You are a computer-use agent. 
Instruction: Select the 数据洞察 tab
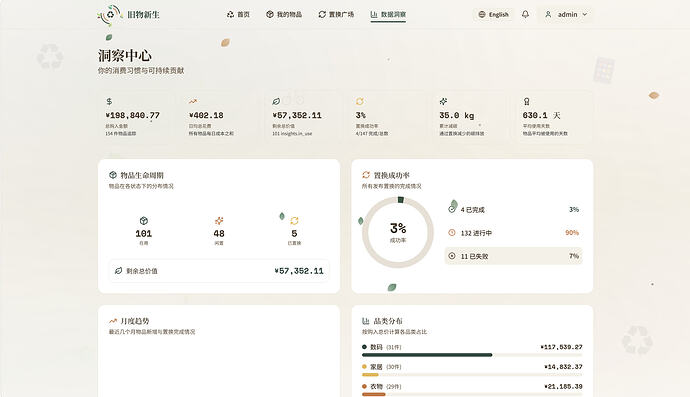388,15
